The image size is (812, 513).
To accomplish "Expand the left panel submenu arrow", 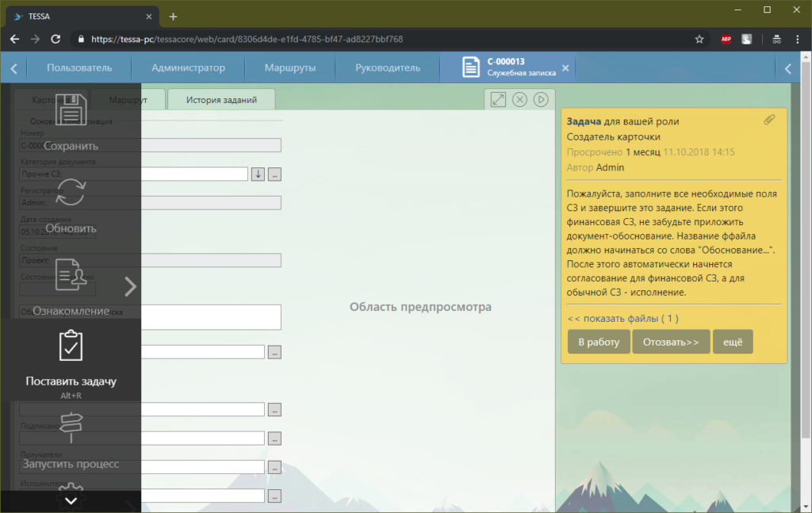I will [131, 286].
